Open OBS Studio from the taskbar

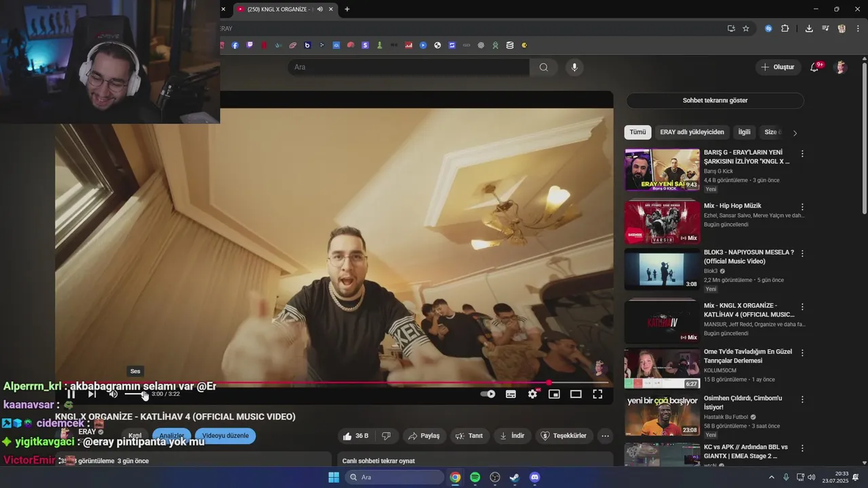495,477
